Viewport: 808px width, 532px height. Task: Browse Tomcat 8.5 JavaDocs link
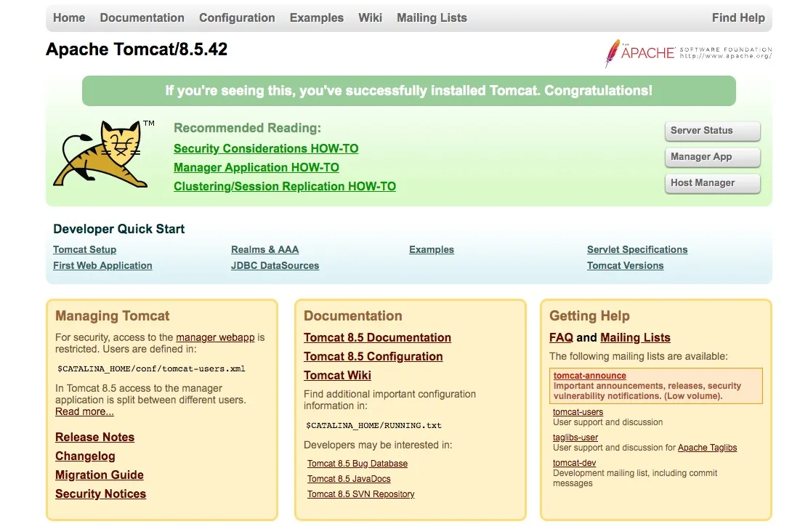click(349, 479)
